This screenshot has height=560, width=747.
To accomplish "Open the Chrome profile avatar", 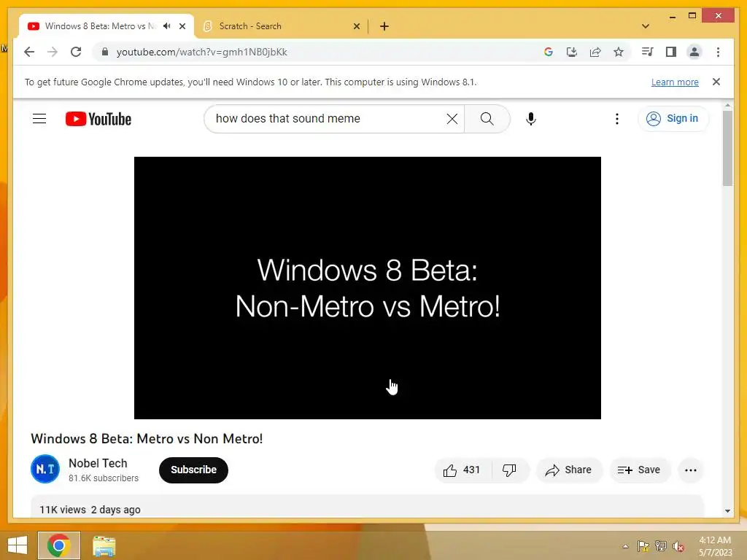I will pos(694,52).
